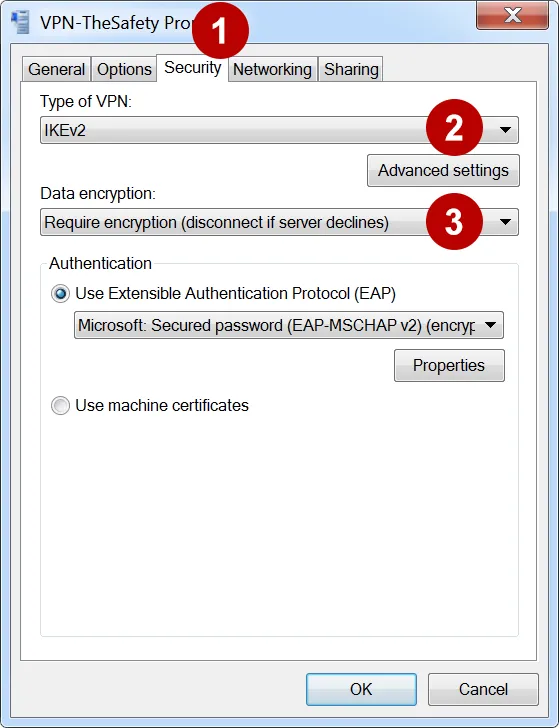Select the Security tab
The width and height of the screenshot is (559, 728).
[x=192, y=68]
